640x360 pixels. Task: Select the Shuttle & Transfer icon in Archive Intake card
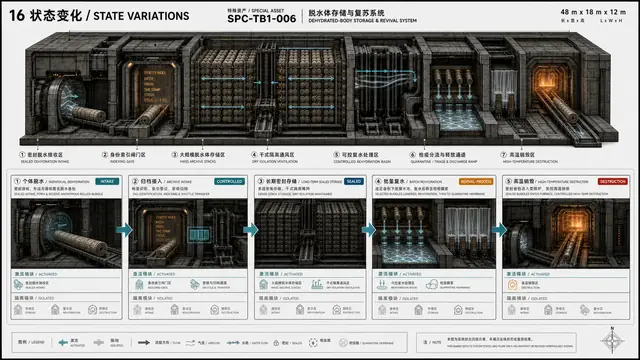click(x=195, y=284)
